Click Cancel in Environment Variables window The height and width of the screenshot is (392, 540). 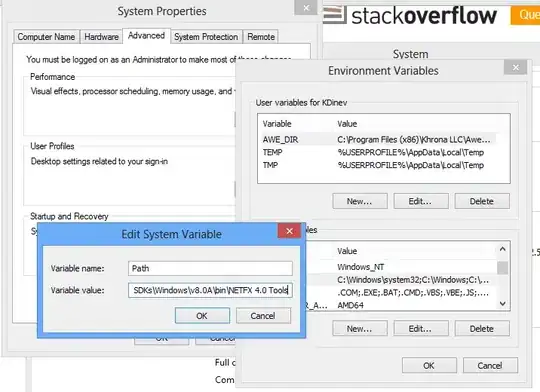[x=490, y=365]
